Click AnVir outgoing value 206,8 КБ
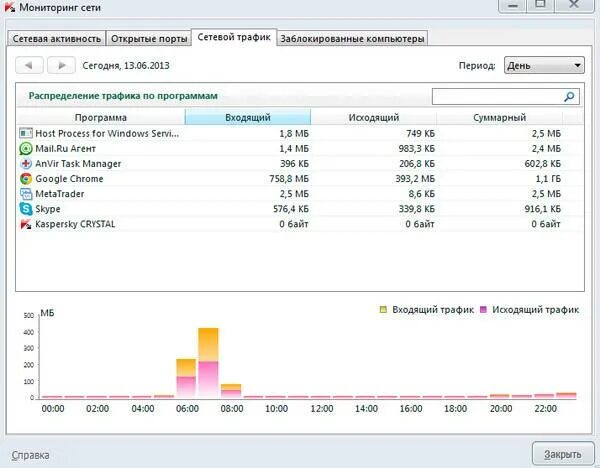 pos(417,164)
